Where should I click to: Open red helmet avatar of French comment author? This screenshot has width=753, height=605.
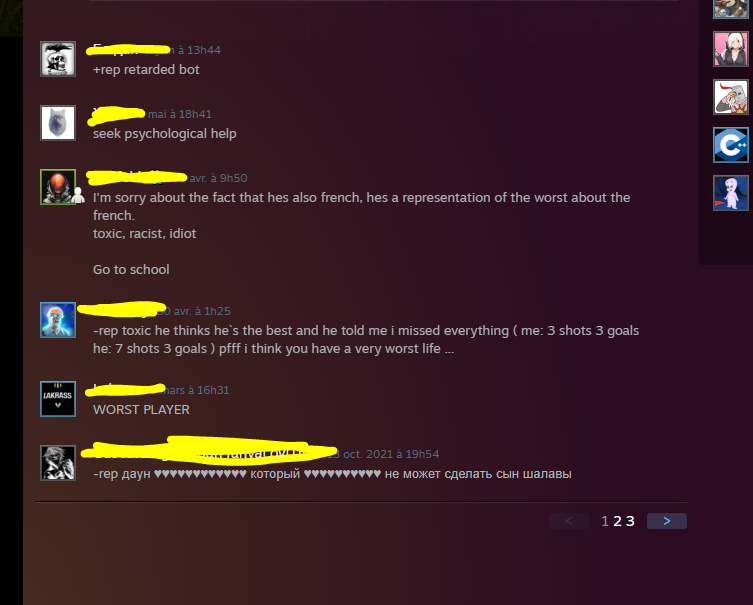point(58,187)
